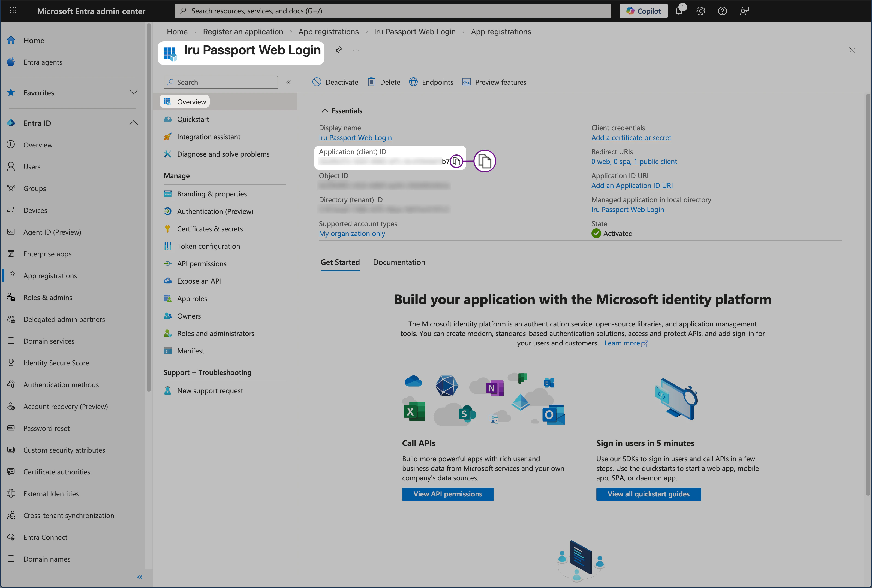Screen dimensions: 872x588
Task: Click the Deactivate toolbar action
Action: [x=335, y=82]
